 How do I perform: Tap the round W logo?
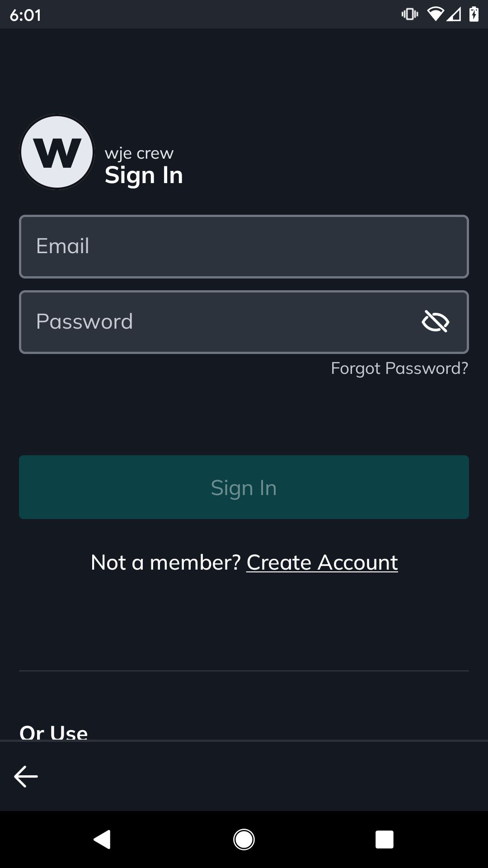pyautogui.click(x=57, y=152)
